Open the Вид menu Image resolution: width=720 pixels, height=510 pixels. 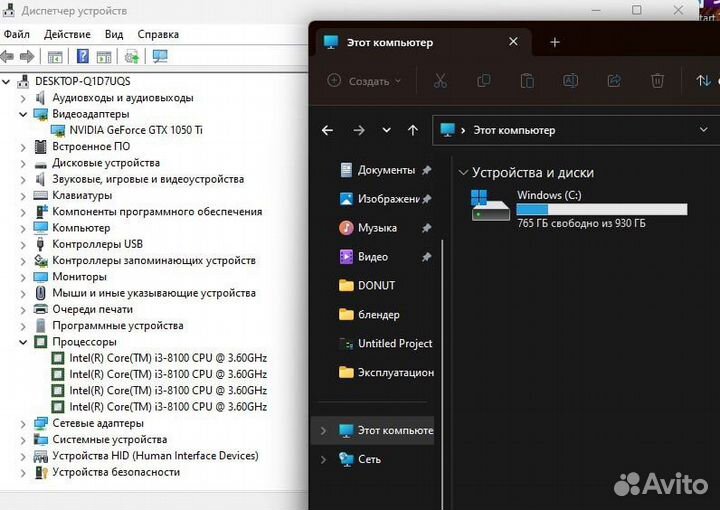(114, 34)
